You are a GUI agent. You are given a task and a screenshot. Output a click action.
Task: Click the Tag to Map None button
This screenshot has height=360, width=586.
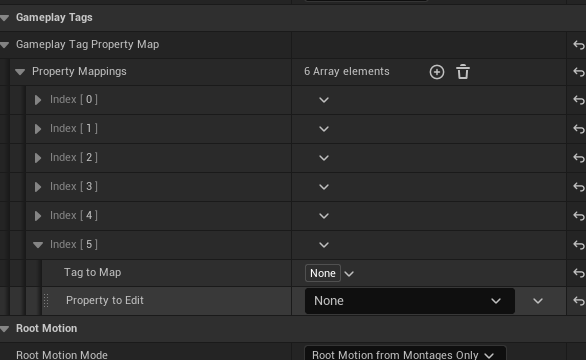pos(323,273)
